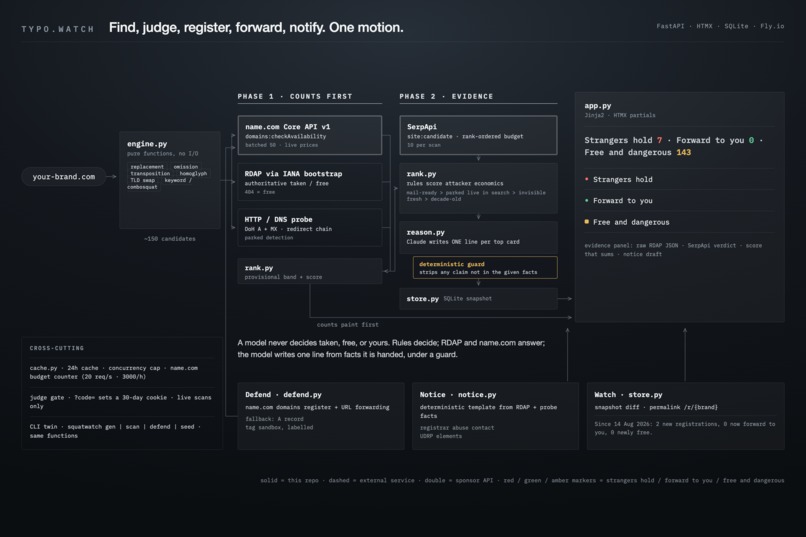Click 'domains:checkAvailability' text

285,137
